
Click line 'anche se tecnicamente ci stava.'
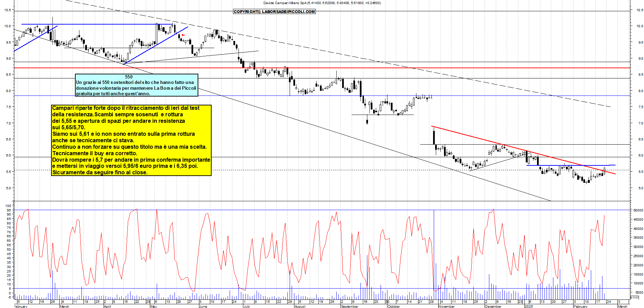click(x=93, y=141)
